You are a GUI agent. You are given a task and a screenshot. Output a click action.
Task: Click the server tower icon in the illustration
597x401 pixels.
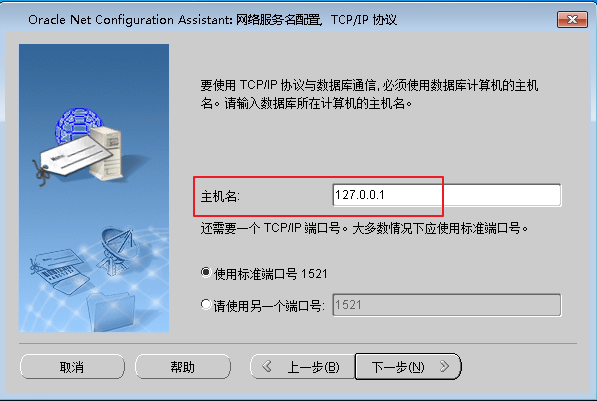(x=108, y=153)
